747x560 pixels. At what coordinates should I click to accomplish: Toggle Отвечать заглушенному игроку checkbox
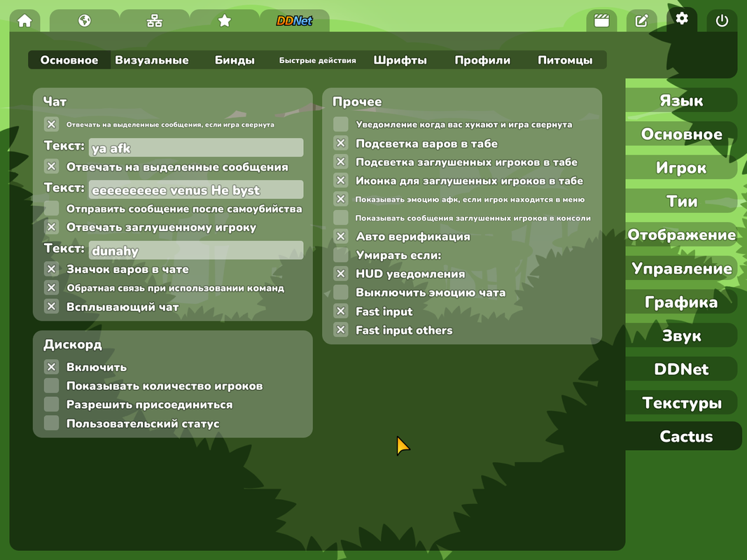[x=51, y=227]
